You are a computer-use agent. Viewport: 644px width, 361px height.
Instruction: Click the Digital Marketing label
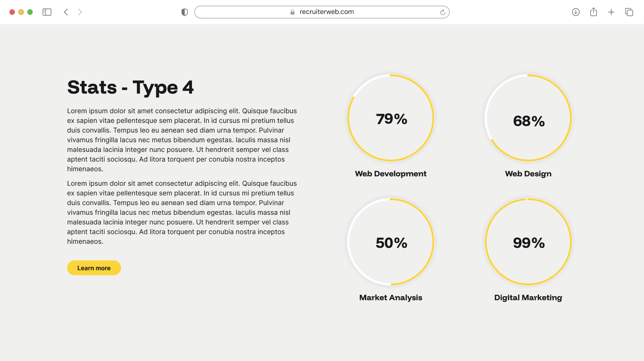pyautogui.click(x=528, y=298)
